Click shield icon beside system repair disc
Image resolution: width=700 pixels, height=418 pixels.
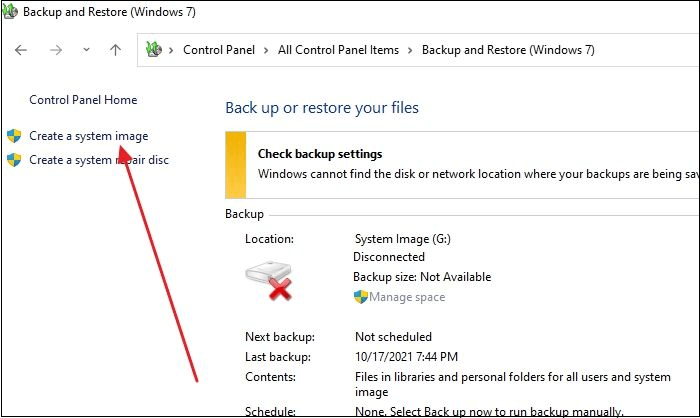pyautogui.click(x=14, y=160)
